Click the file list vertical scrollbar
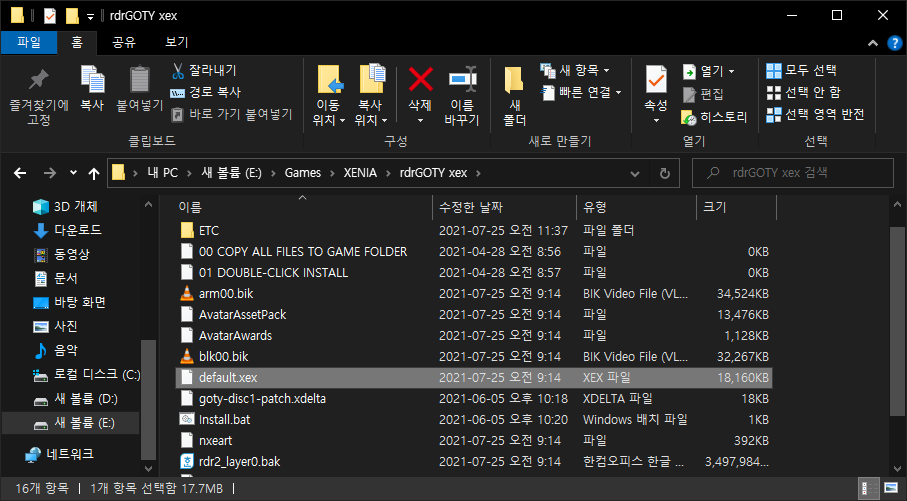This screenshot has width=907, height=501. coord(897,321)
